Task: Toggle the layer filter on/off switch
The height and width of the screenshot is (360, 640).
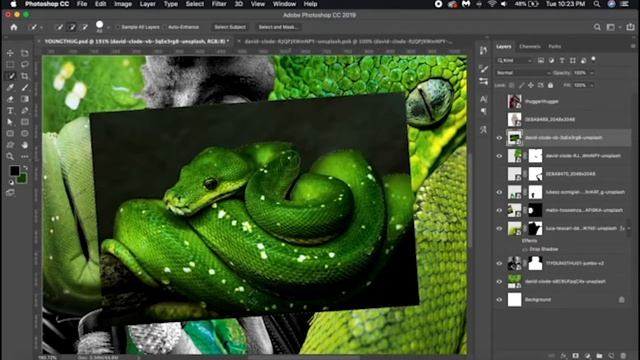Action: 593,60
